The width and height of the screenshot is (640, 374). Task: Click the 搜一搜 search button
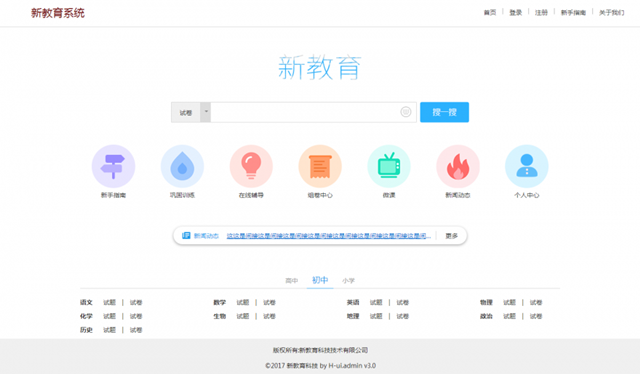444,112
